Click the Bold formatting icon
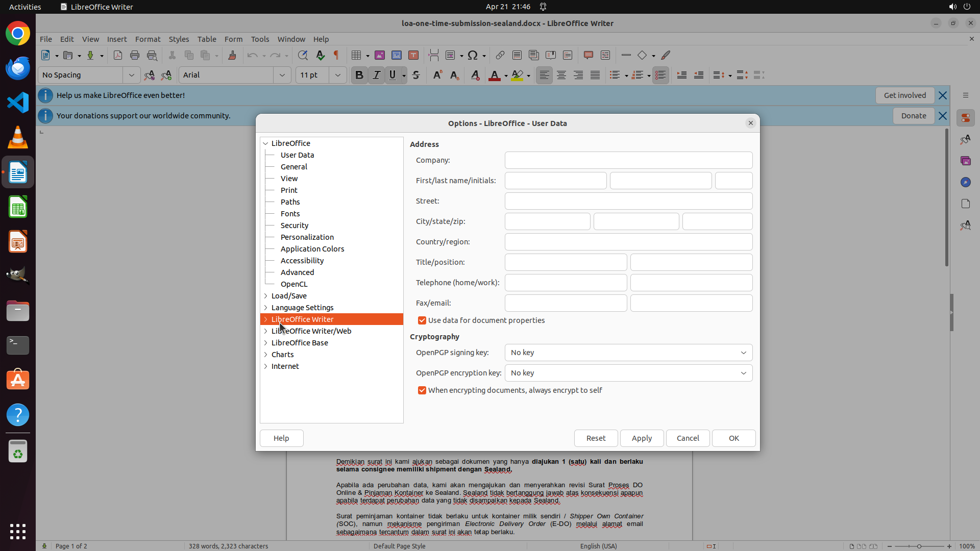 click(359, 75)
